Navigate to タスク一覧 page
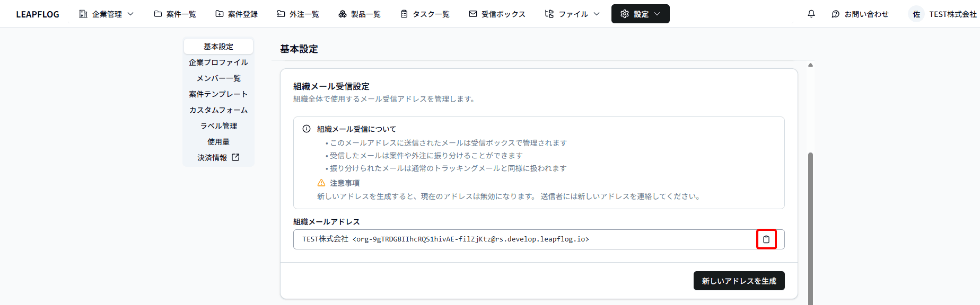This screenshot has height=305, width=980. click(425, 14)
